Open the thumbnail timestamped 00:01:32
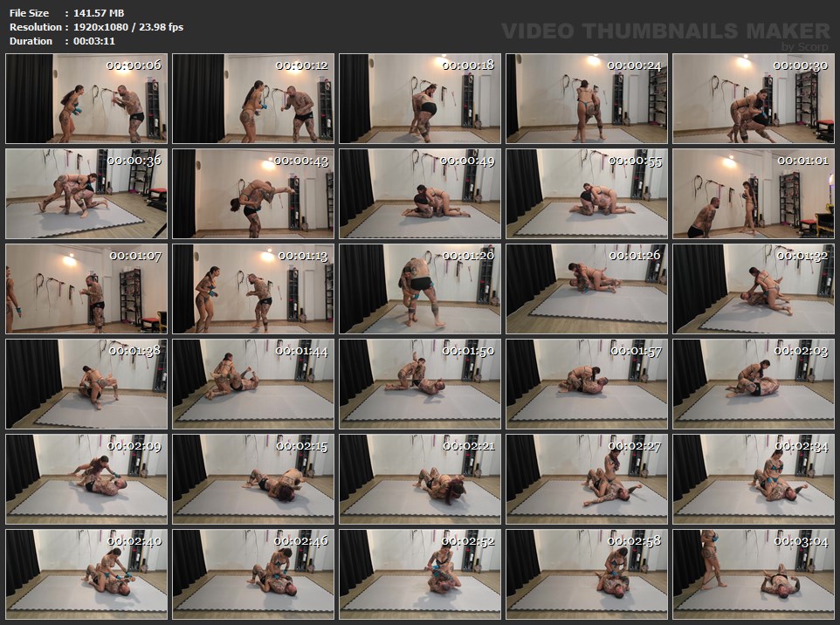 pos(754,289)
